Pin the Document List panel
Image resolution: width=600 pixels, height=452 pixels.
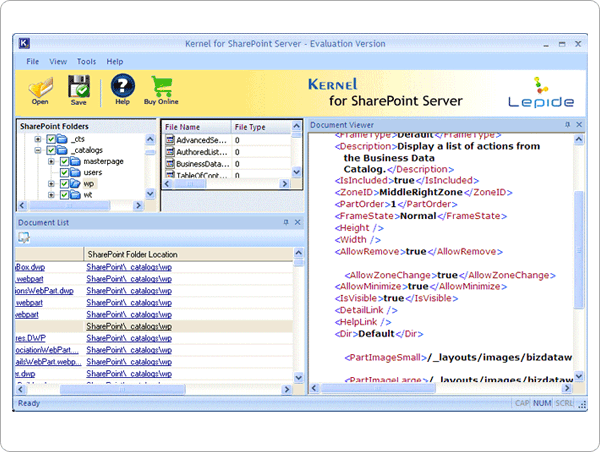[286, 222]
